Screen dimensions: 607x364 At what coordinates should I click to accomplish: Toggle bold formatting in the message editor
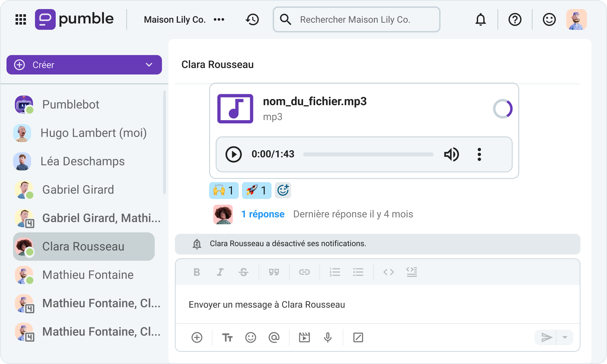point(196,272)
